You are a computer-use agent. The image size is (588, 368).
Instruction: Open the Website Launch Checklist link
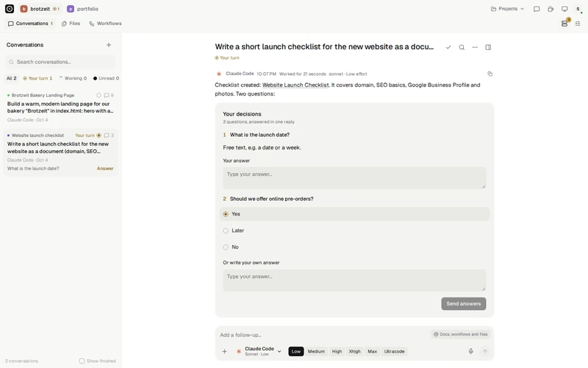[295, 85]
